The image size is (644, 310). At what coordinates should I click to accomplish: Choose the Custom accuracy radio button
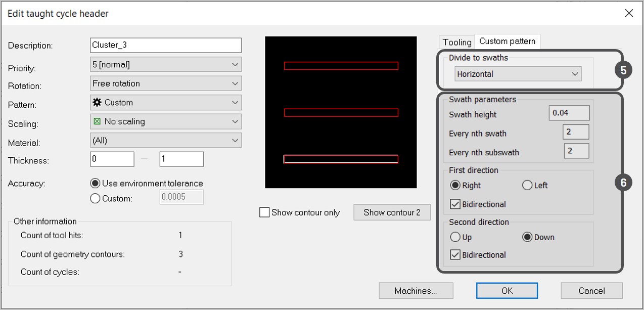[x=95, y=199]
